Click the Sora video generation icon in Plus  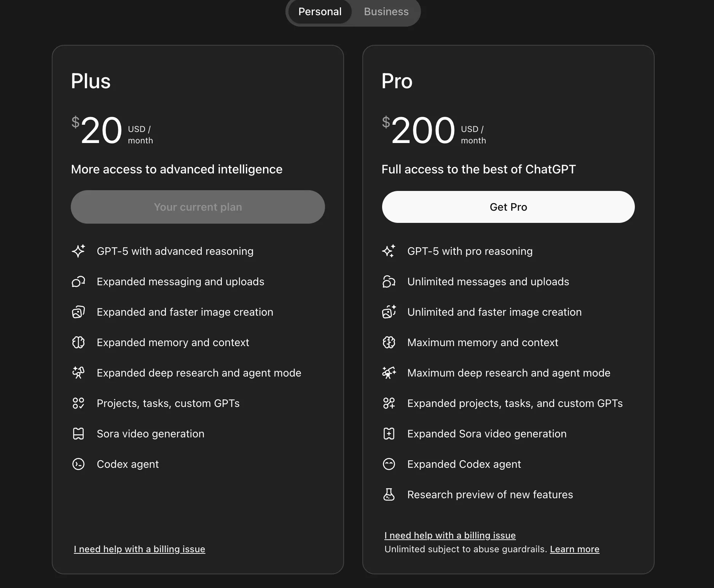pos(78,434)
